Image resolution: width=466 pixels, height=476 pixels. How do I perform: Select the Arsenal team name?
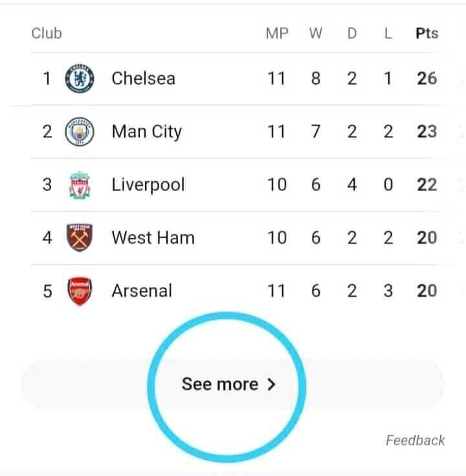pyautogui.click(x=142, y=291)
